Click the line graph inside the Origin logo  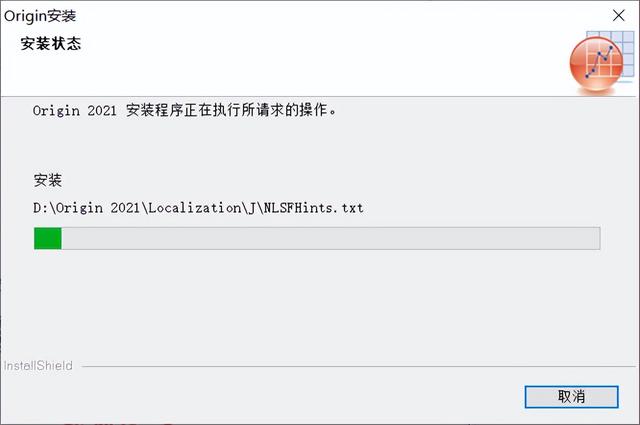tap(599, 62)
